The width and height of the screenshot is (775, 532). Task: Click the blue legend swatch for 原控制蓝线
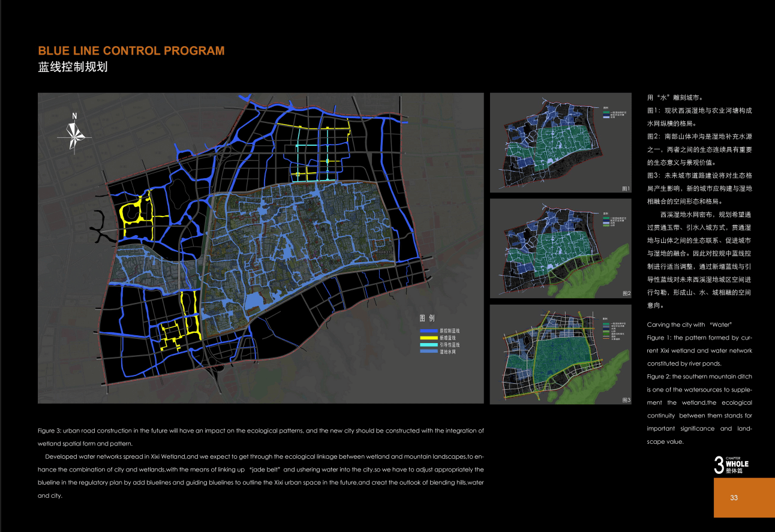[x=428, y=330]
